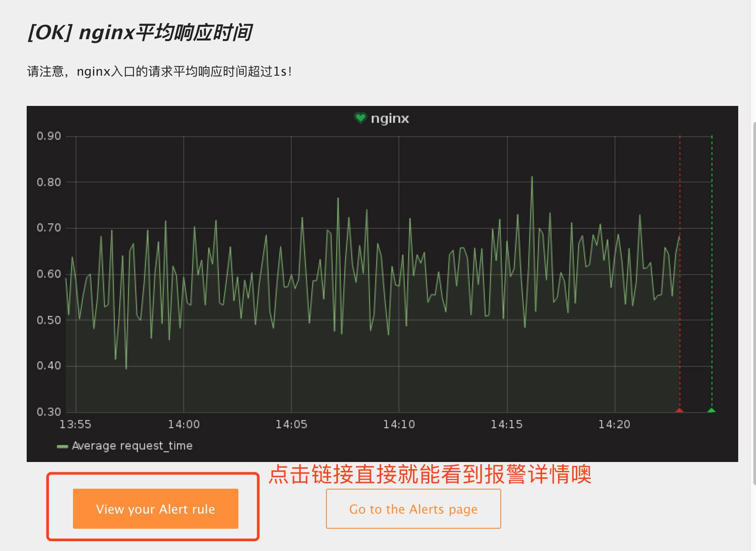Open the View your Alert rule button
The image size is (756, 551).
coord(156,509)
